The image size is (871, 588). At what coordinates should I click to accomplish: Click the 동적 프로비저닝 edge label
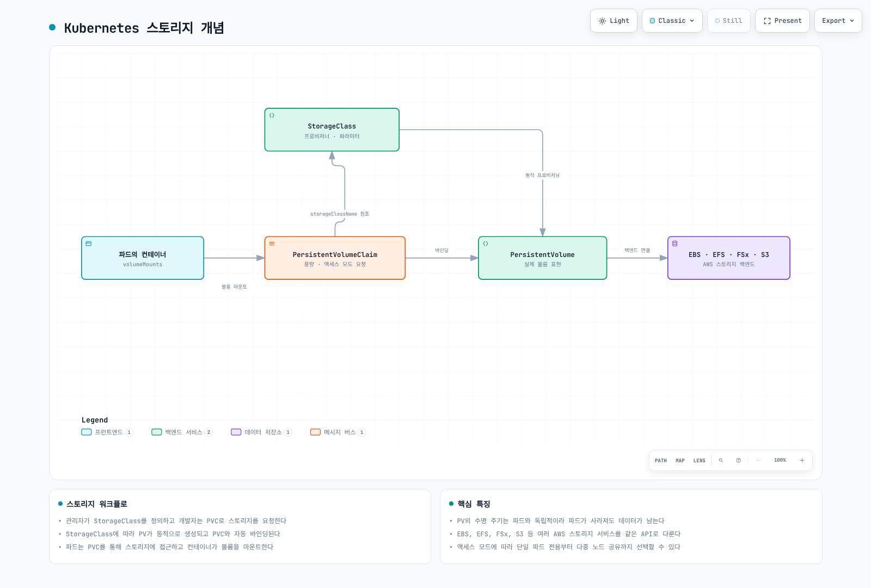click(x=542, y=175)
